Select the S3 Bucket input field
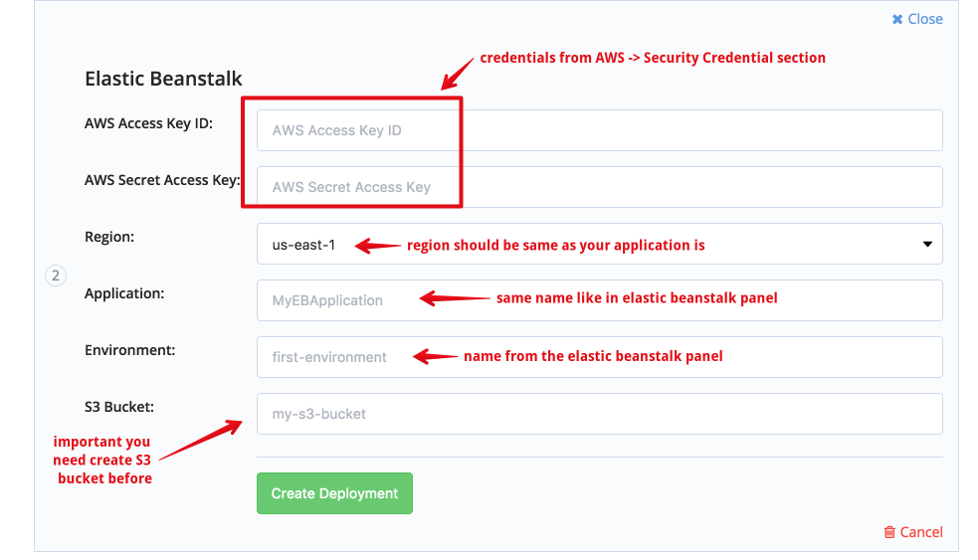This screenshot has width=978, height=560. coord(599,414)
